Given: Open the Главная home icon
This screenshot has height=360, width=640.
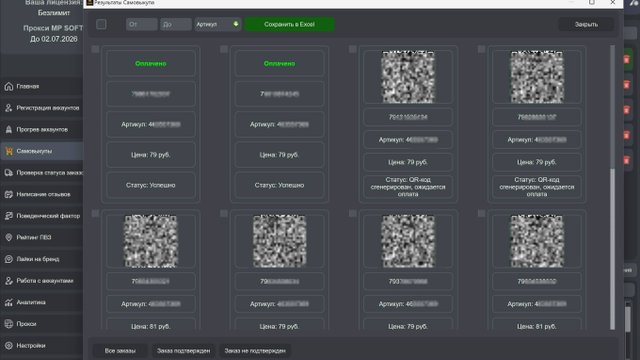Looking at the screenshot, I should click(x=9, y=87).
